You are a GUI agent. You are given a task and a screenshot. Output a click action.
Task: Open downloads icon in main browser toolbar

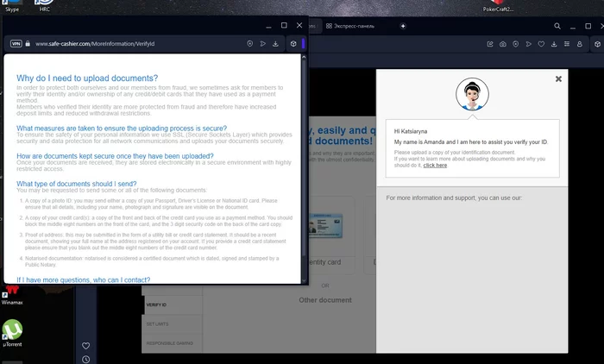click(554, 44)
